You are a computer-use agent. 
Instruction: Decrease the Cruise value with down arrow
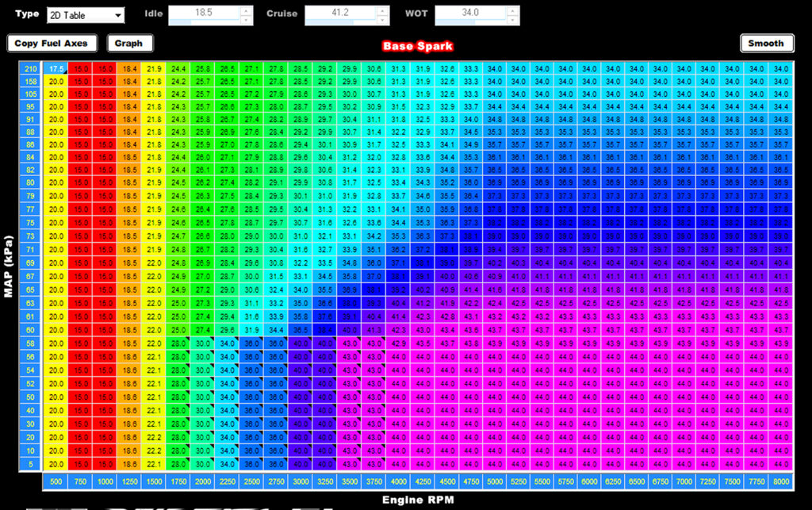383,21
